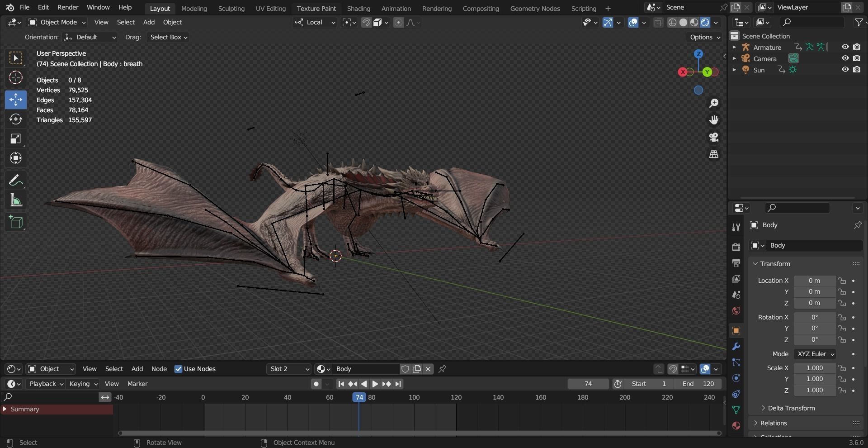
Task: Open the viewport Add menu
Action: tap(149, 22)
